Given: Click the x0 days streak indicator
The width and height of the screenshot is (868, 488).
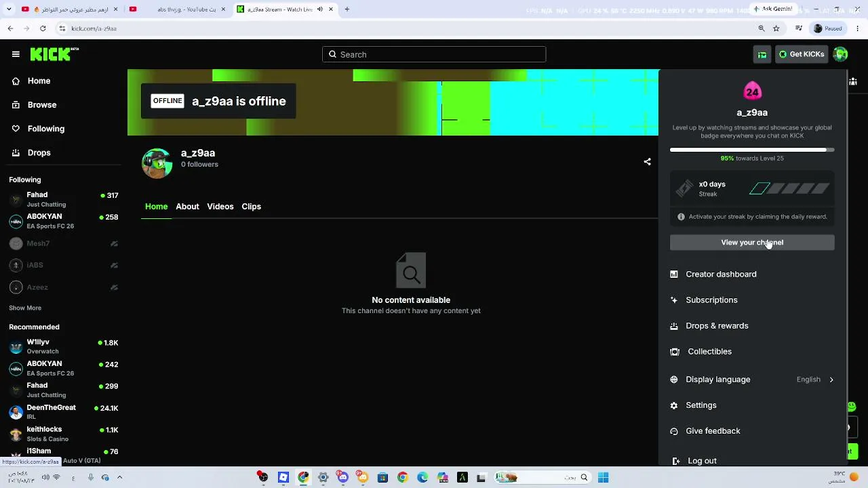Looking at the screenshot, I should (x=752, y=189).
